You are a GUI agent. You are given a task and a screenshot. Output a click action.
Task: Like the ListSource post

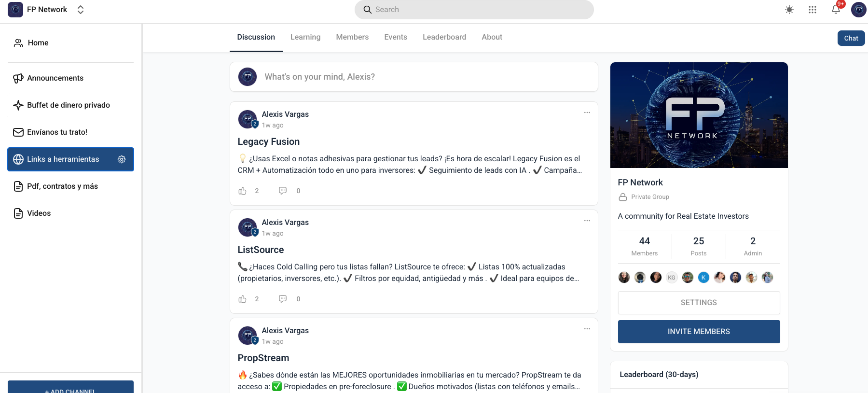point(243,299)
